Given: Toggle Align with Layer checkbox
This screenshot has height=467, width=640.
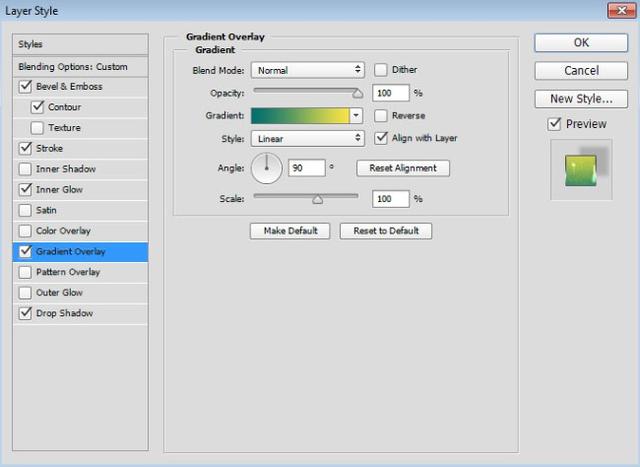Looking at the screenshot, I should 381,138.
